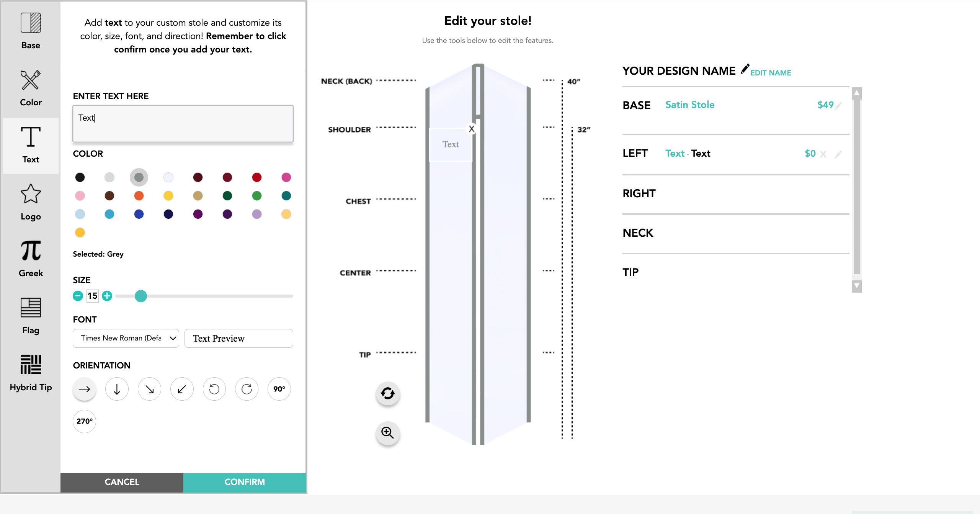This screenshot has height=514, width=980.
Task: Select the horizontal right arrow orientation
Action: coord(84,389)
